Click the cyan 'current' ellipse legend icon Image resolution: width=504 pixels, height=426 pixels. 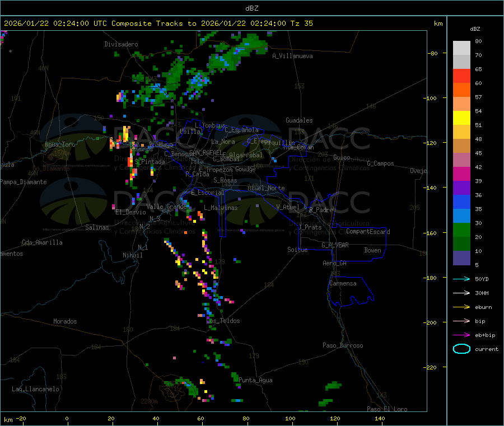(x=461, y=349)
